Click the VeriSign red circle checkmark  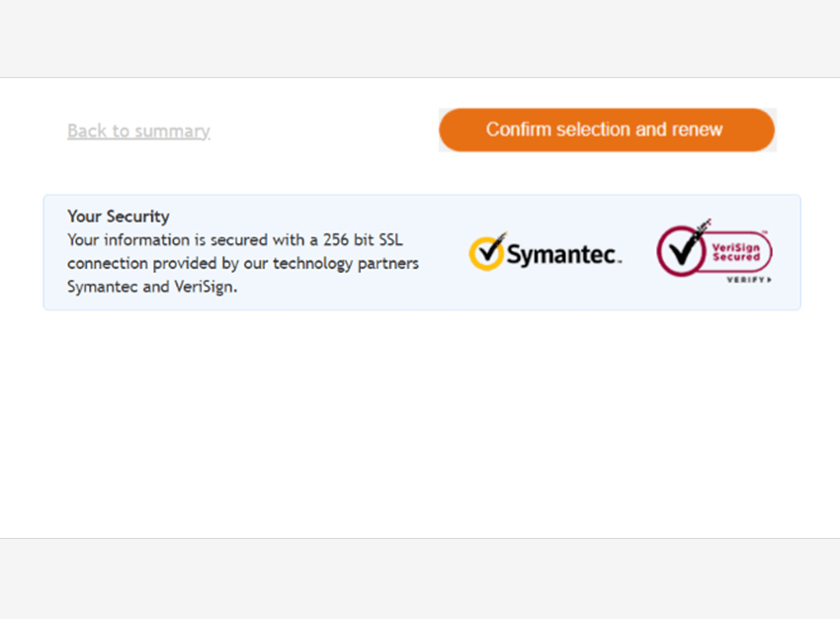[682, 249]
